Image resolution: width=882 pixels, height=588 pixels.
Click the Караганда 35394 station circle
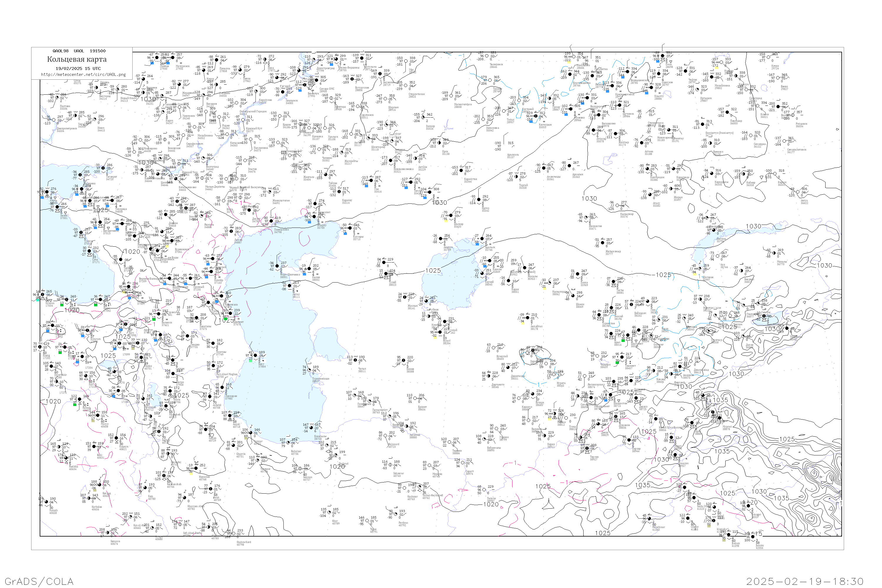674,169
